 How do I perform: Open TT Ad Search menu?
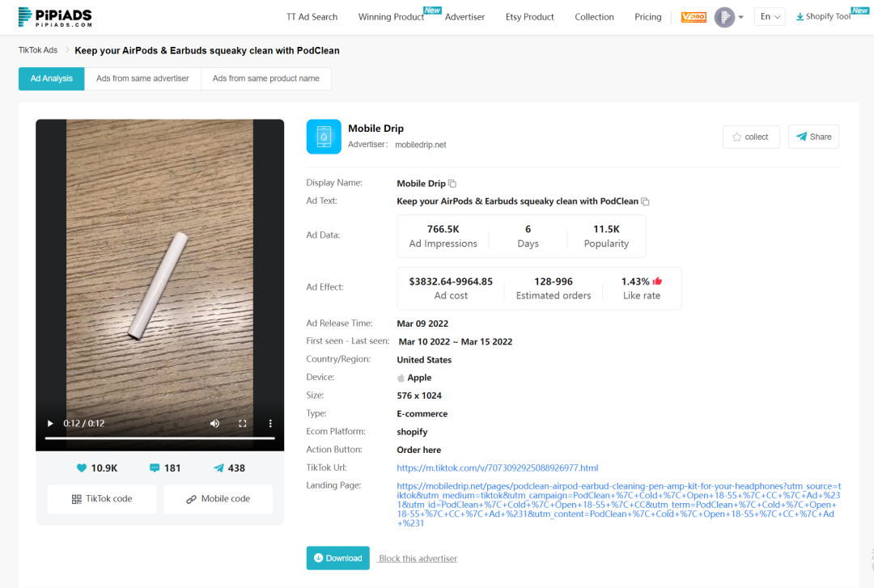tap(312, 17)
